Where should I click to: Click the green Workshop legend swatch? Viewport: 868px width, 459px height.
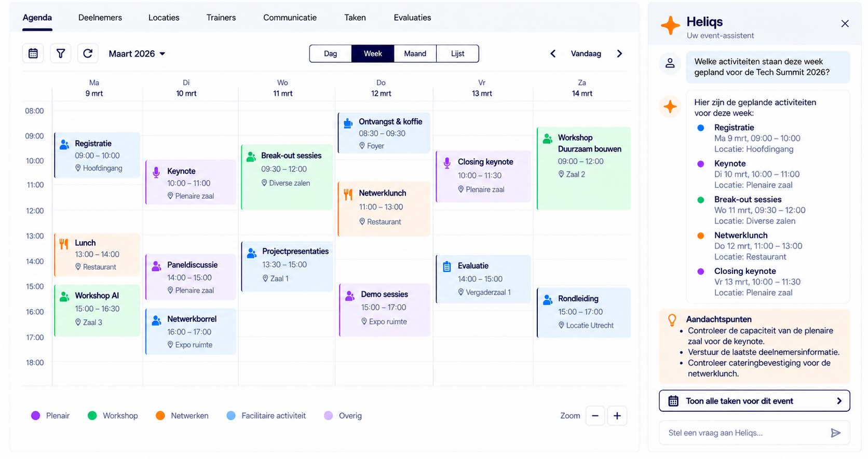point(92,415)
